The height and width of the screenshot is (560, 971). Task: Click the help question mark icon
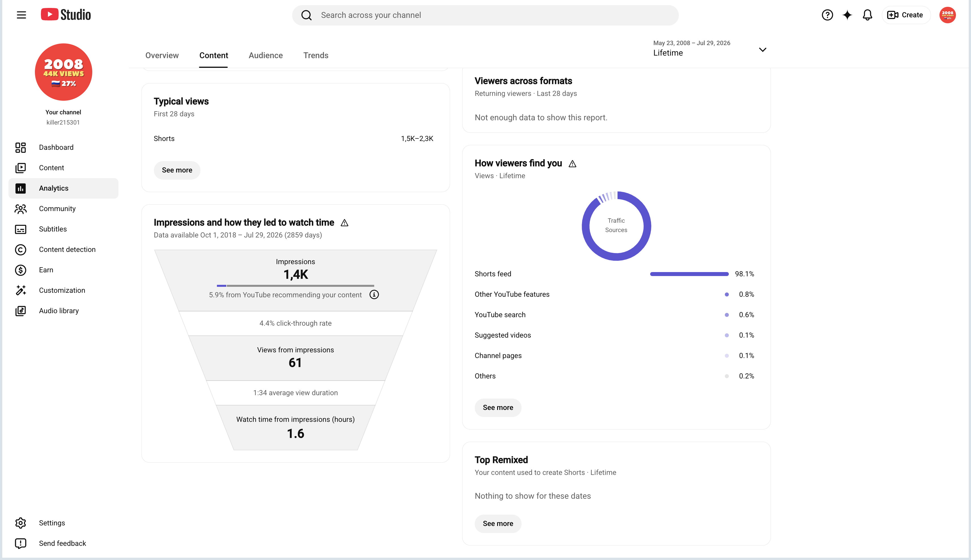(827, 15)
